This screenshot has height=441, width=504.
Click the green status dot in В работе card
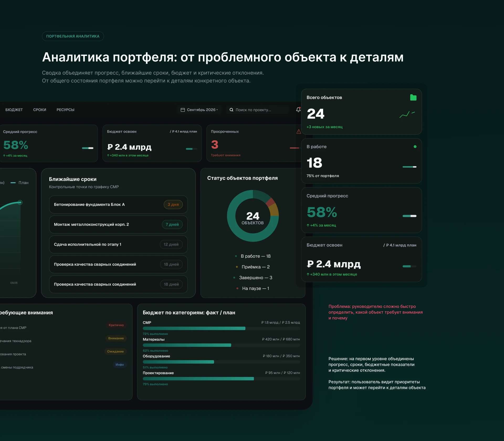click(x=415, y=147)
